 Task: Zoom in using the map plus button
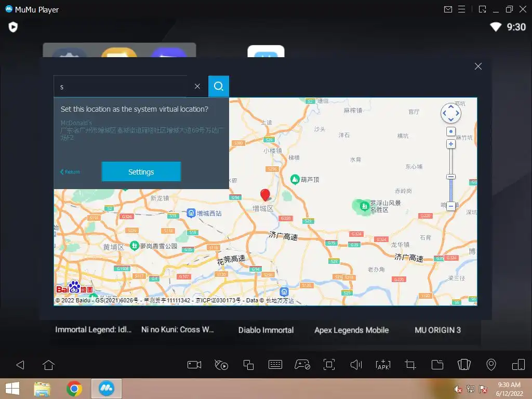tap(450, 144)
